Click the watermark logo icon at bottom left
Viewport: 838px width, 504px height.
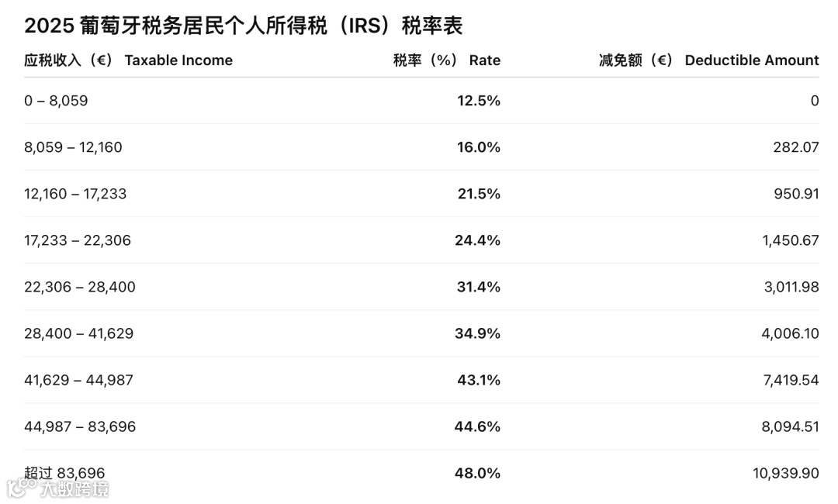point(22,487)
